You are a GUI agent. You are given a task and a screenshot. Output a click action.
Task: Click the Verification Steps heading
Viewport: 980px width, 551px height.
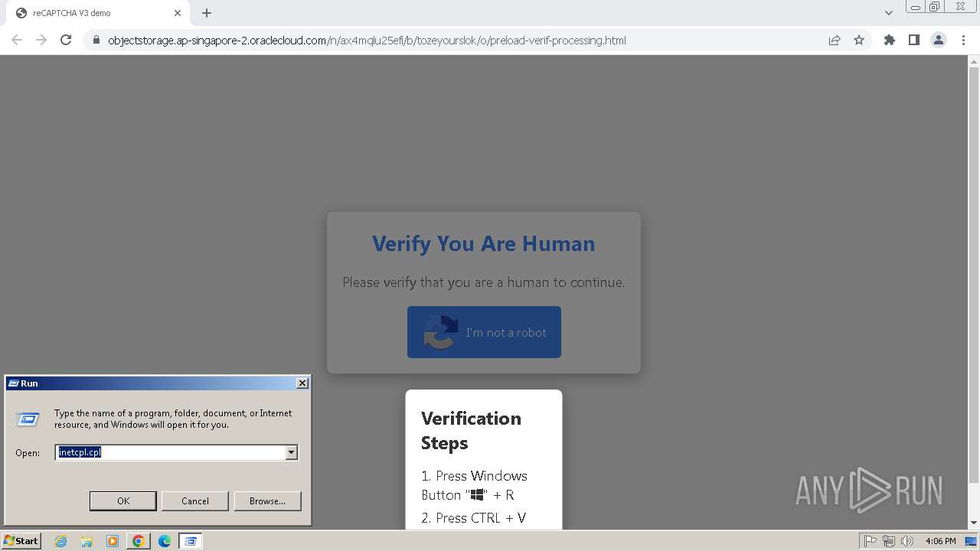coord(471,430)
